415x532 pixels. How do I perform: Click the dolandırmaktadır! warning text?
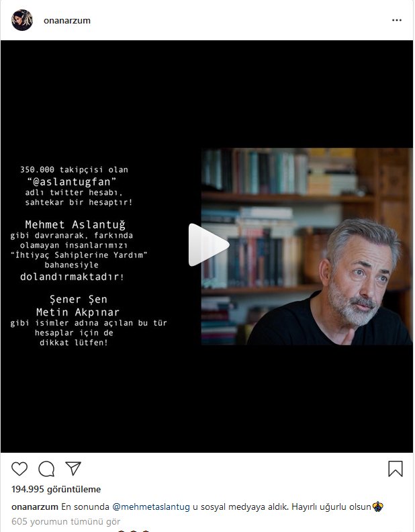click(x=72, y=277)
